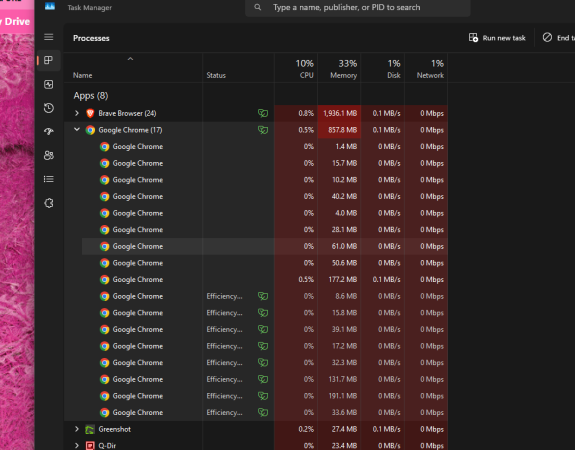Select the Chrome process using 15.8 MB

click(x=264, y=313)
